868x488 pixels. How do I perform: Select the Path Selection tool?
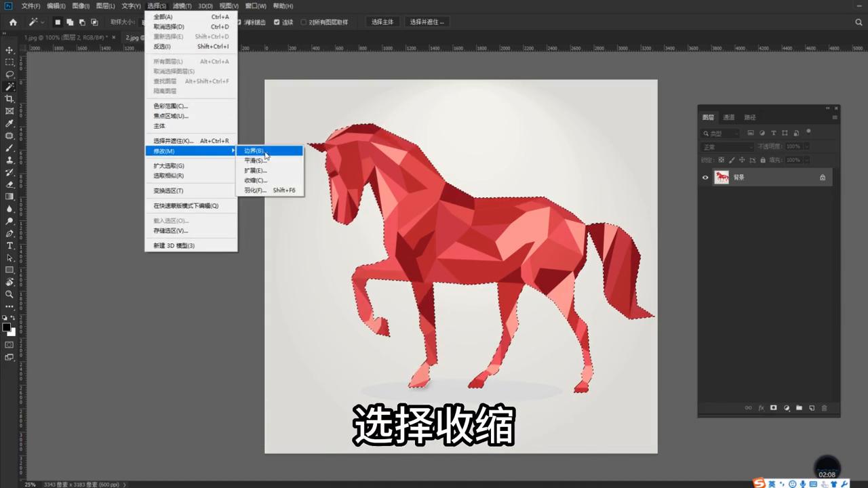[x=9, y=258]
